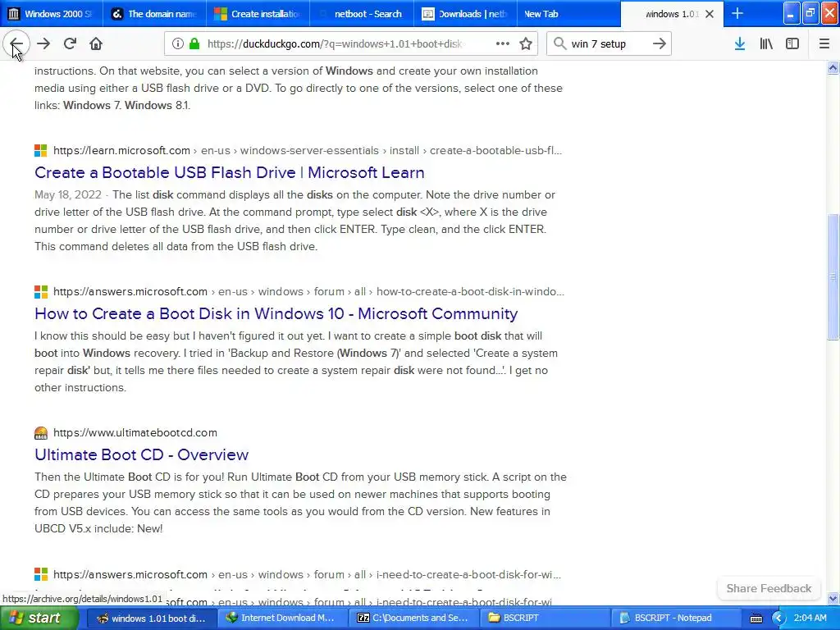Click the Ultimate Boot CD favicon

click(x=41, y=433)
